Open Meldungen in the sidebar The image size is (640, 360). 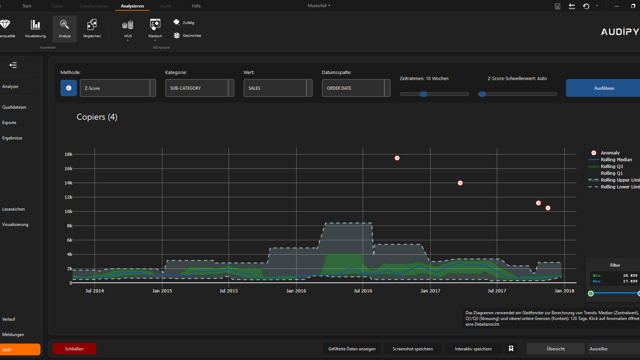click(x=13, y=335)
